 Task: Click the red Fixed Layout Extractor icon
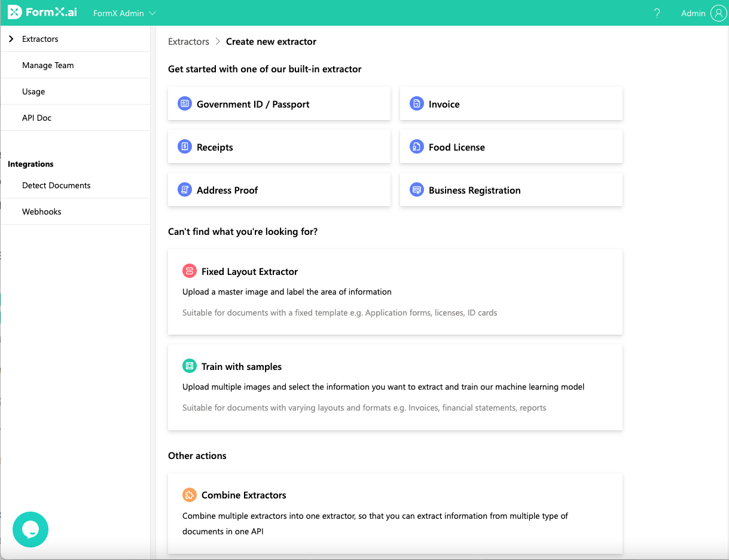(190, 271)
